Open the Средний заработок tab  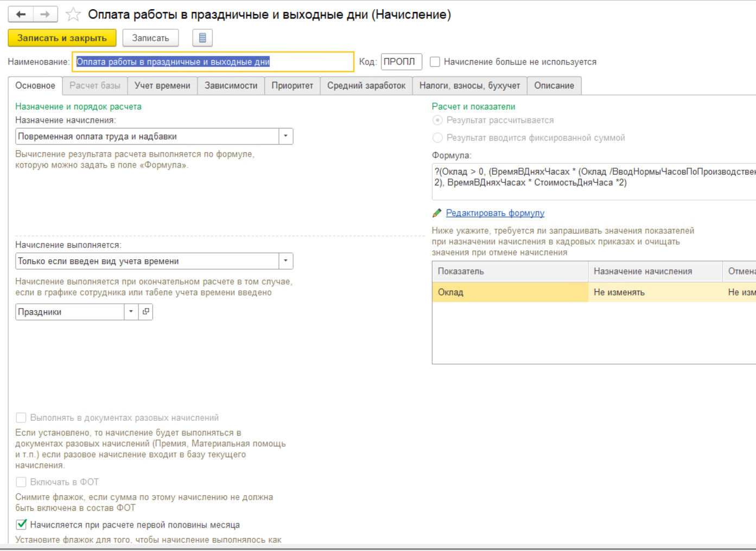pyautogui.click(x=366, y=86)
